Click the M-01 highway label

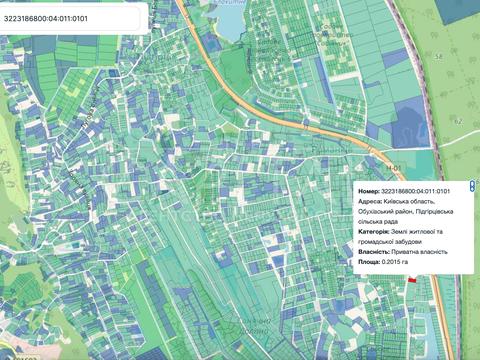394,167
